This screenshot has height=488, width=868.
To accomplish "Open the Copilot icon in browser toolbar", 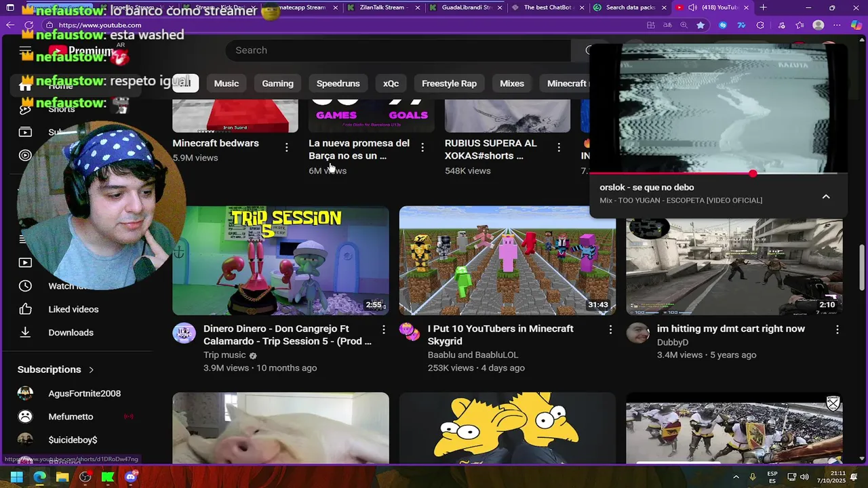I will pyautogui.click(x=856, y=25).
